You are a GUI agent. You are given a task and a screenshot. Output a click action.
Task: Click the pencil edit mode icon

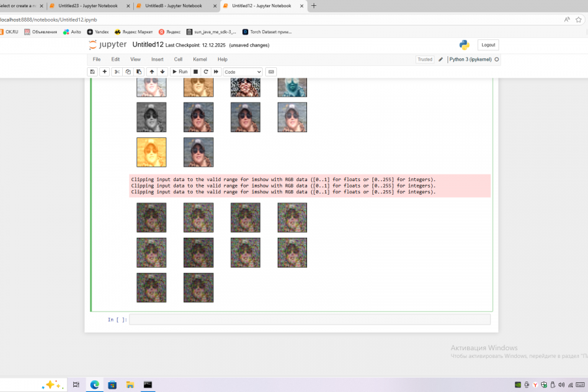440,59
